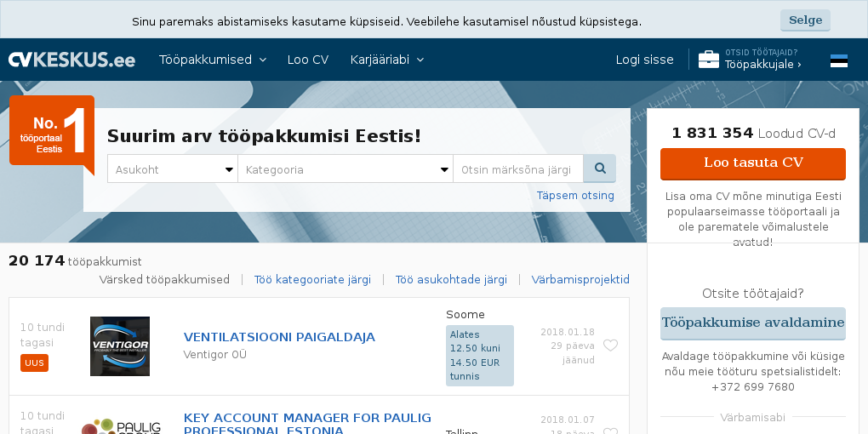Click the magnifier search button
The width and height of the screenshot is (868, 434).
(x=600, y=168)
